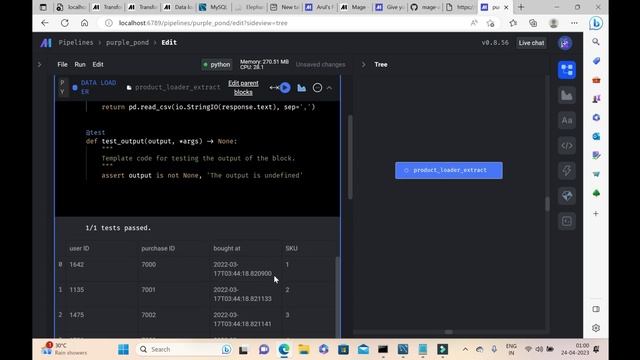The width and height of the screenshot is (640, 360).
Task: Click the cell with purchase ID 7001
Action: (148, 290)
